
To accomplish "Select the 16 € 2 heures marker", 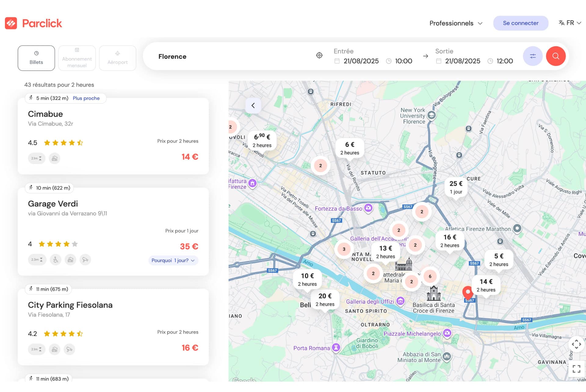I will [x=450, y=241].
